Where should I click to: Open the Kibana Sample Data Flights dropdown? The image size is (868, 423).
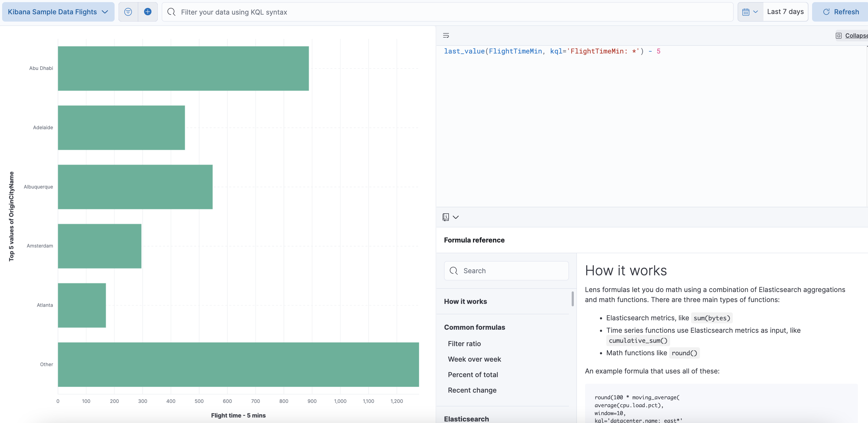coord(58,12)
